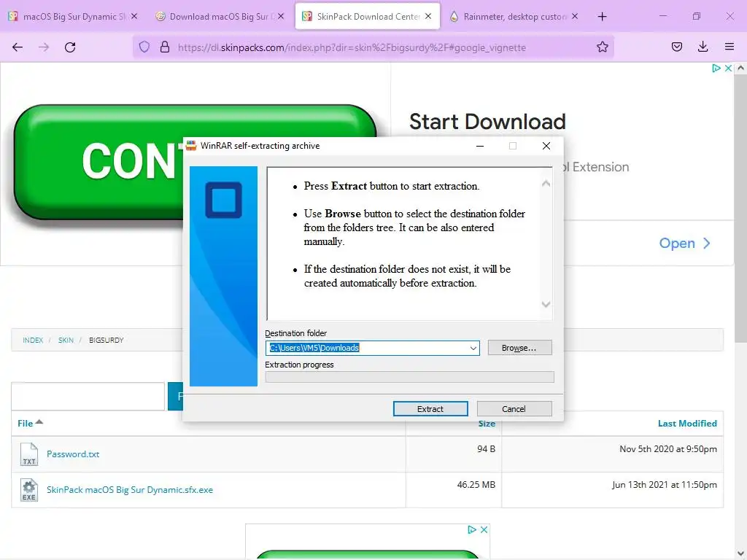This screenshot has height=560, width=747.
Task: Click the WinRAR archive title icon
Action: pos(191,146)
